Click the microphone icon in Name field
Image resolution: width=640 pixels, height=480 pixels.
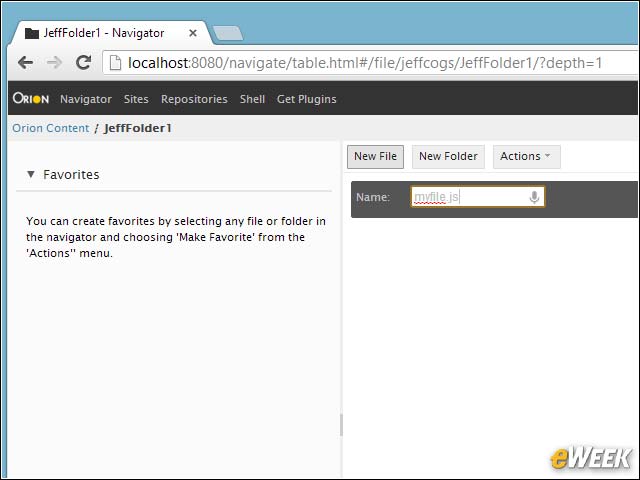tap(534, 197)
